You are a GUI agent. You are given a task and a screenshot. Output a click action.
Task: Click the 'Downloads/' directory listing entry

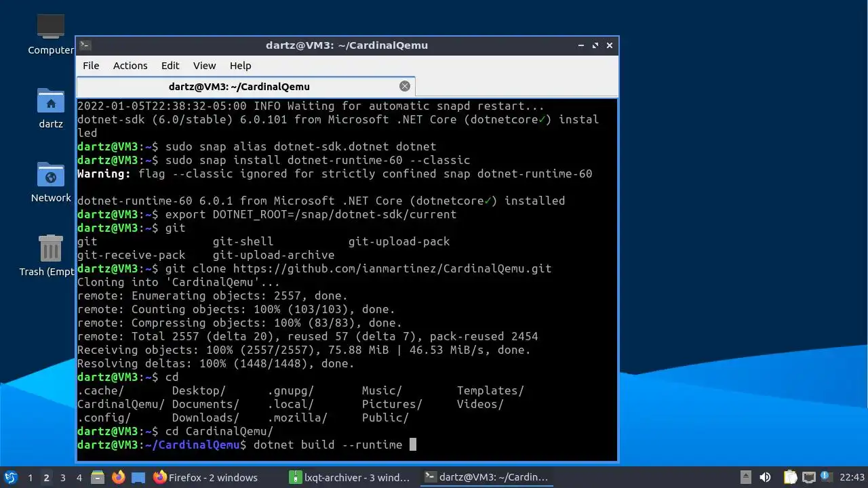(x=205, y=418)
